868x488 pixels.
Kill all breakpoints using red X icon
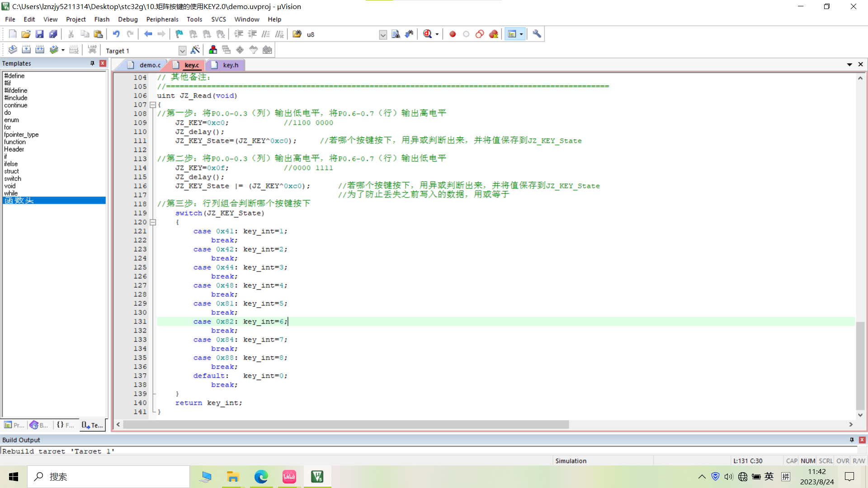click(493, 34)
